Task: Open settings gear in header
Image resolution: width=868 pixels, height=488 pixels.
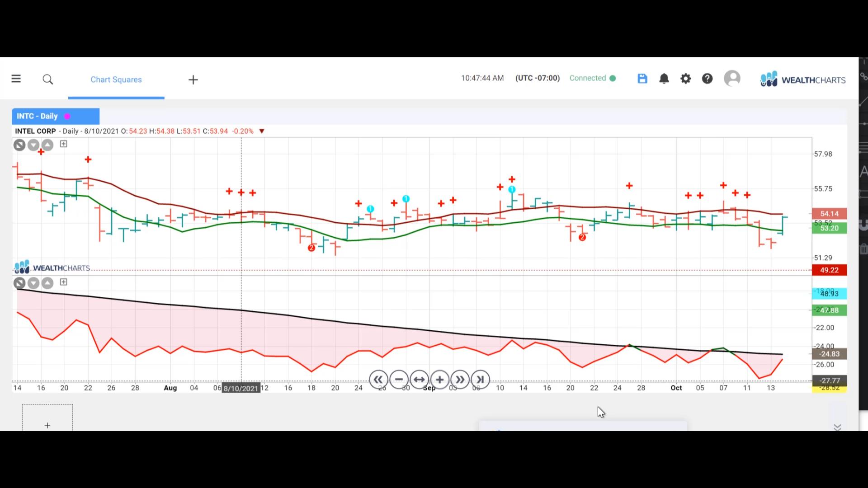Action: pyautogui.click(x=686, y=79)
